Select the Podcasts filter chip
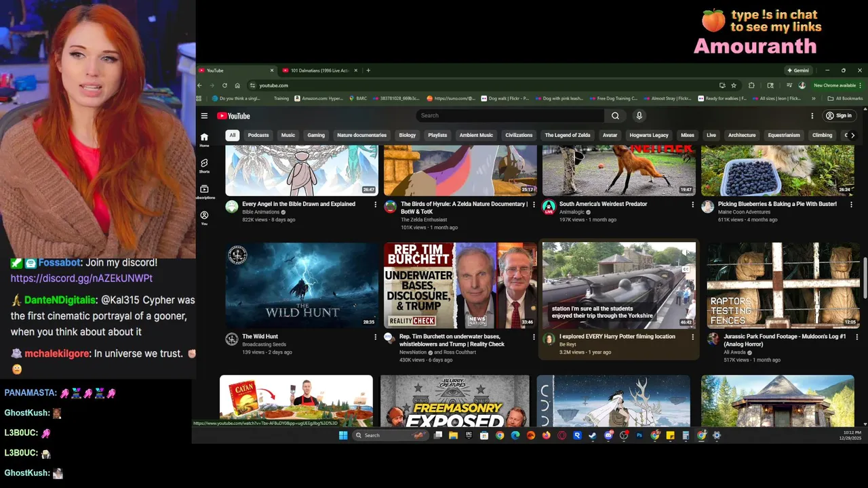 [258, 135]
